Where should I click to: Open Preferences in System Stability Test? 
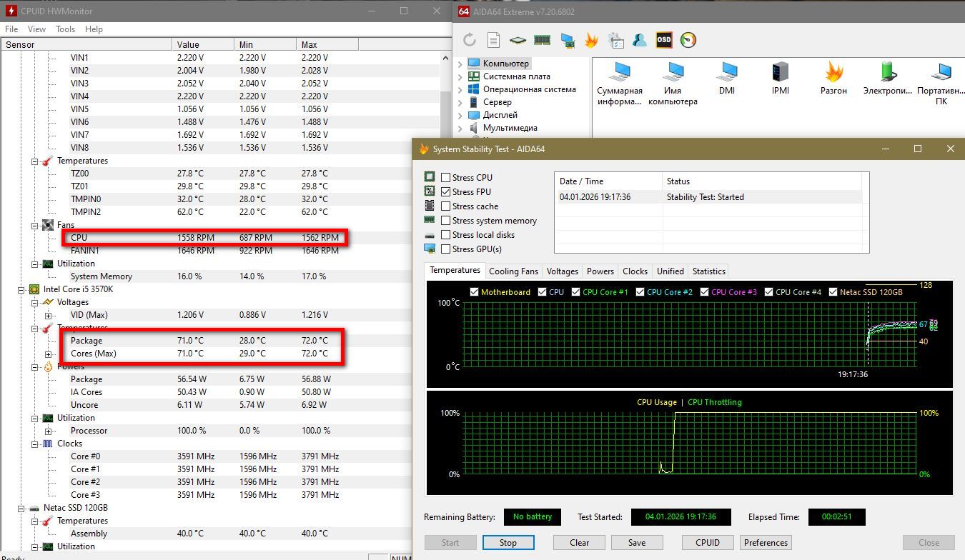766,542
